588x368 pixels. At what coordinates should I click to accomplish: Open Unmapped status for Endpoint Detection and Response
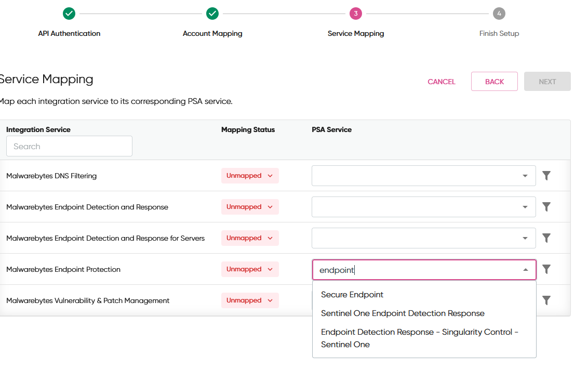(250, 207)
